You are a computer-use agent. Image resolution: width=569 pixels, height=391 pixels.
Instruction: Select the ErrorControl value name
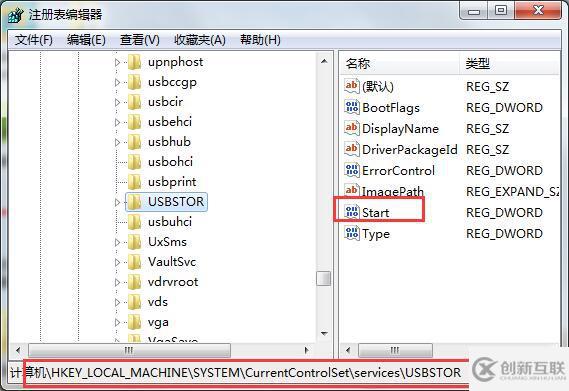pos(398,171)
